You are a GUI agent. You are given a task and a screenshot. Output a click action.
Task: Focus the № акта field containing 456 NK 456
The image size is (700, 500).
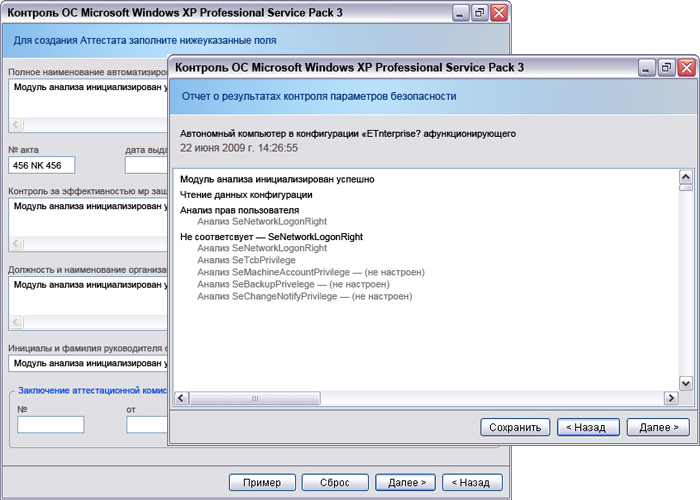(x=42, y=165)
